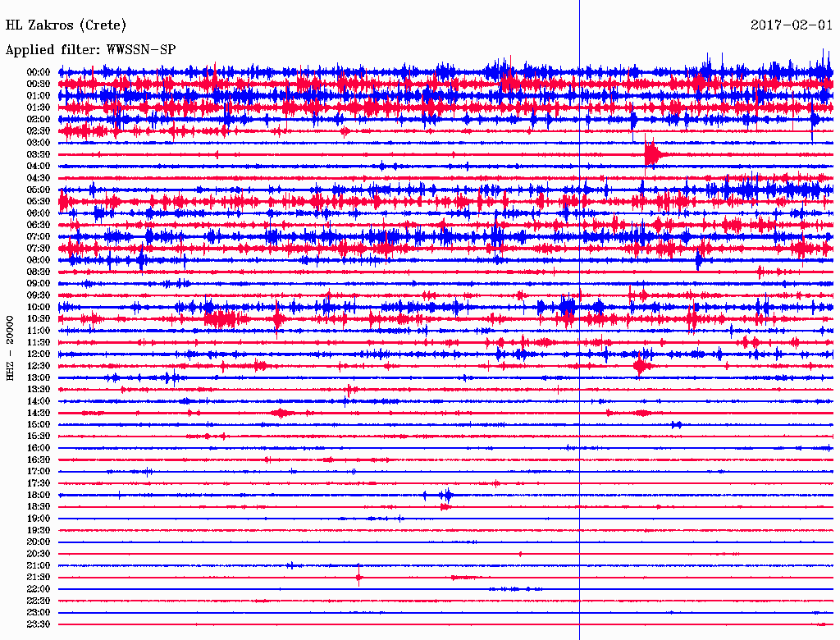This screenshot has height=640, width=840.
Task: Select the 02:00 time label
Action: pos(39,119)
